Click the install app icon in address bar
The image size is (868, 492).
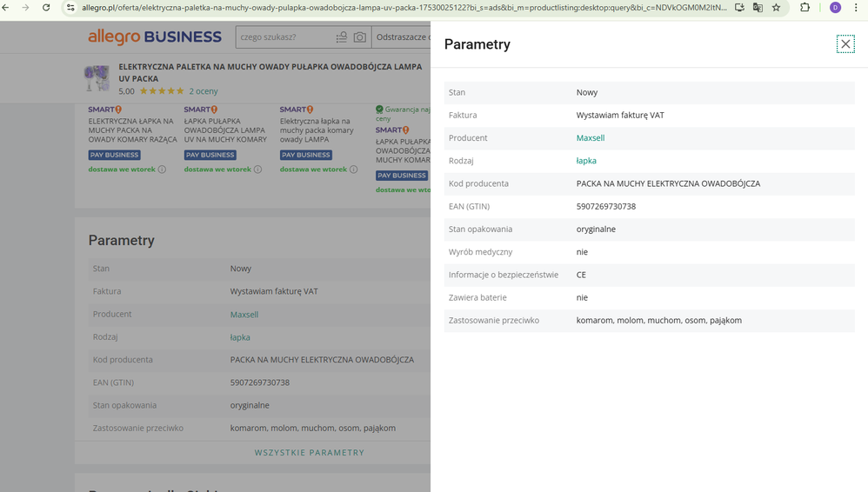[x=739, y=8]
